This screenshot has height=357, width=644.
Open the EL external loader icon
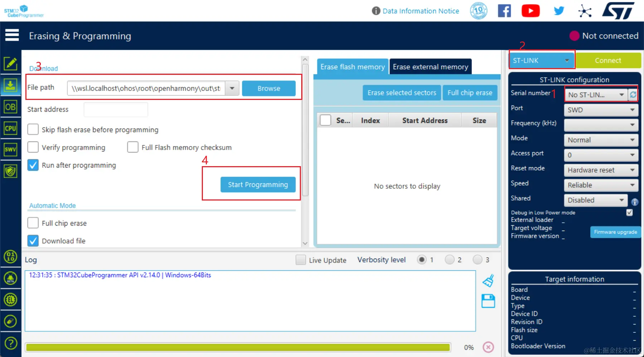10,299
